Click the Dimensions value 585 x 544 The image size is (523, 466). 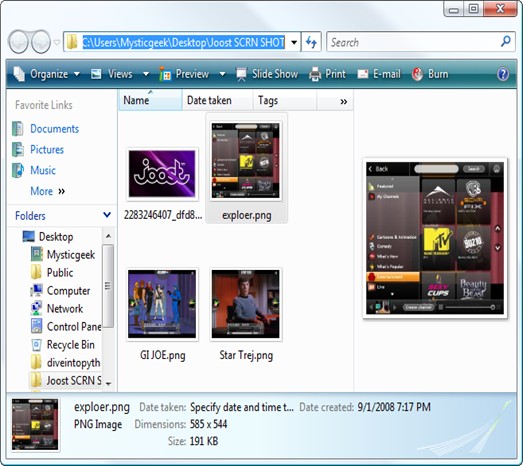pyautogui.click(x=208, y=424)
